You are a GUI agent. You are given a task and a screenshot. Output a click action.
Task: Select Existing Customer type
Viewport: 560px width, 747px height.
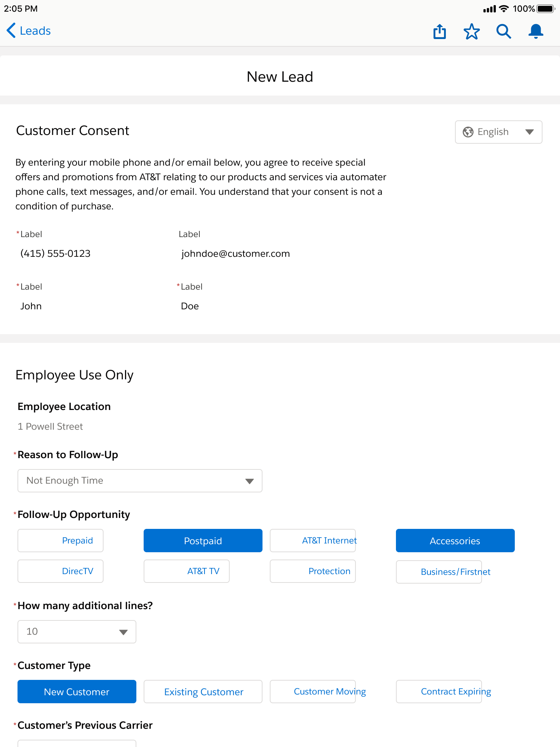point(203,692)
